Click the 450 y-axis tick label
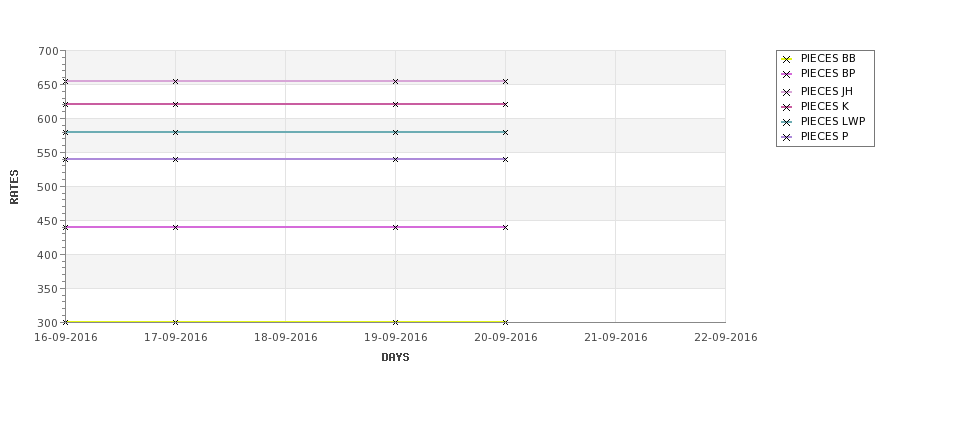The width and height of the screenshot is (975, 429). (x=48, y=221)
